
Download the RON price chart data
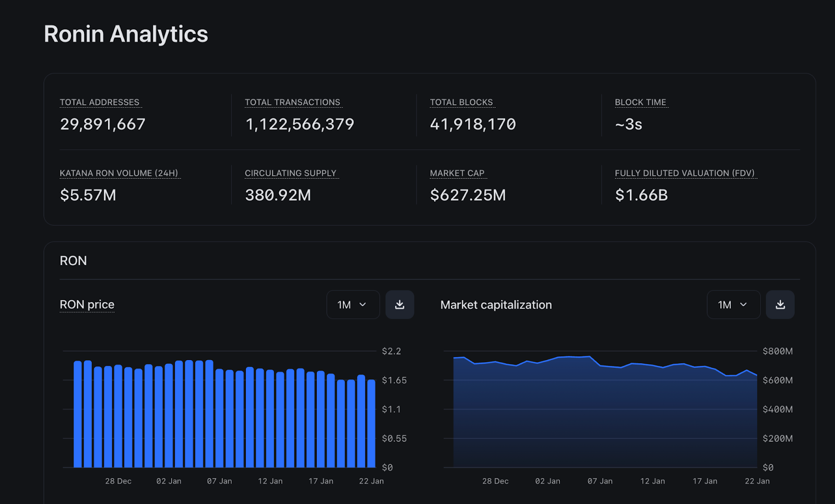point(400,305)
